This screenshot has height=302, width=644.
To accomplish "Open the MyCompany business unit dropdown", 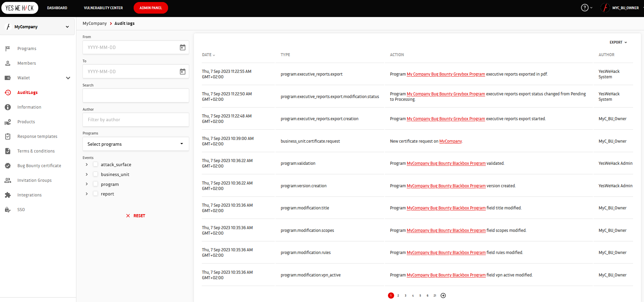I will click(x=38, y=27).
